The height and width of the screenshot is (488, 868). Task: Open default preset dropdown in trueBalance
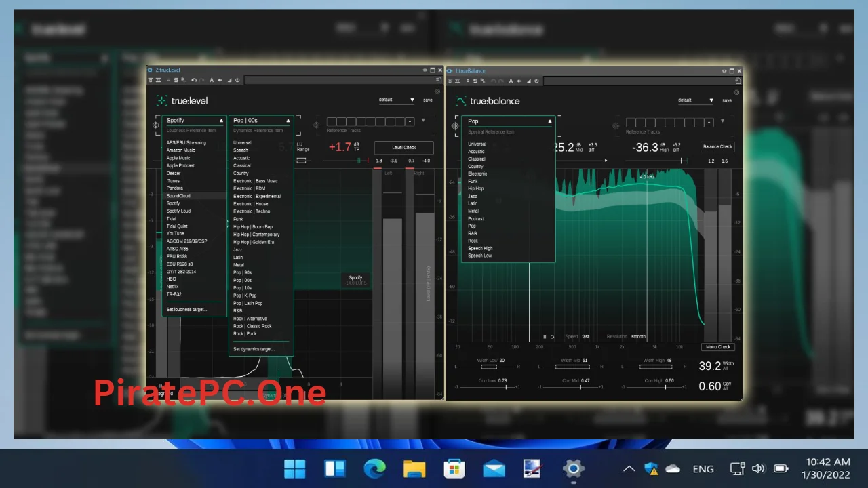[x=696, y=100]
